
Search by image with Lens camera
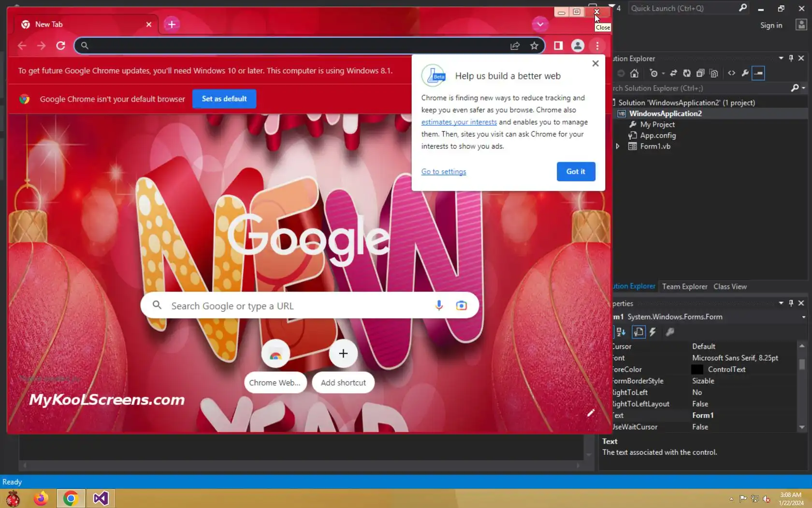point(462,305)
